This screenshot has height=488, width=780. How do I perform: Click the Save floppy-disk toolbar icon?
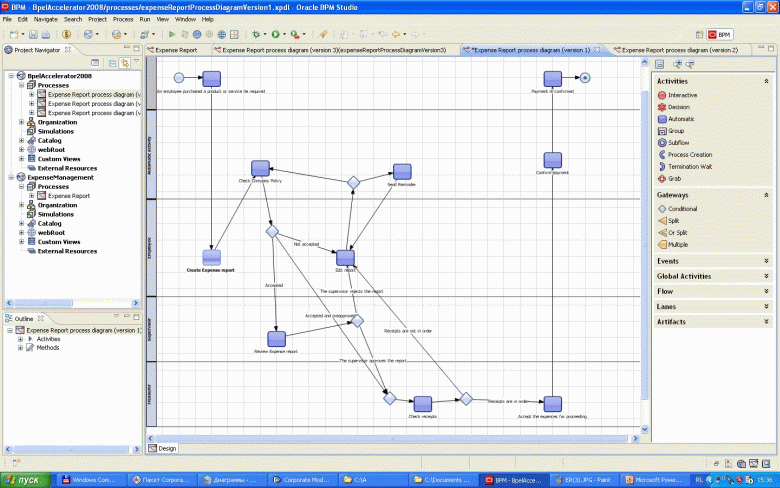pyautogui.click(x=33, y=34)
